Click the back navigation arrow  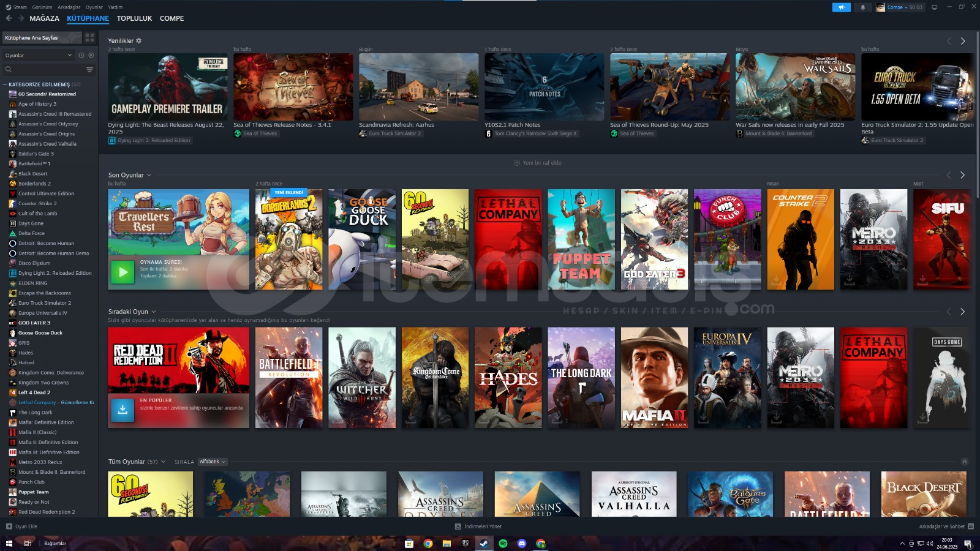[x=9, y=18]
